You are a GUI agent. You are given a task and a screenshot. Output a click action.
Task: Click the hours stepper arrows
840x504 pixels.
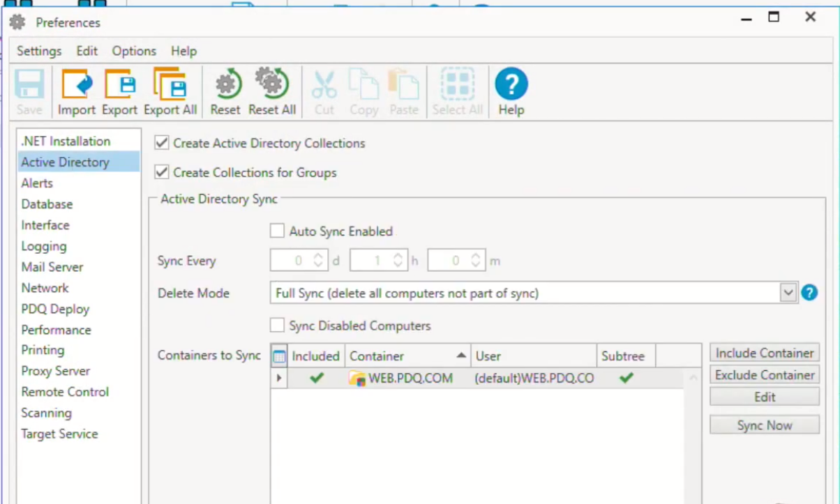(398, 261)
